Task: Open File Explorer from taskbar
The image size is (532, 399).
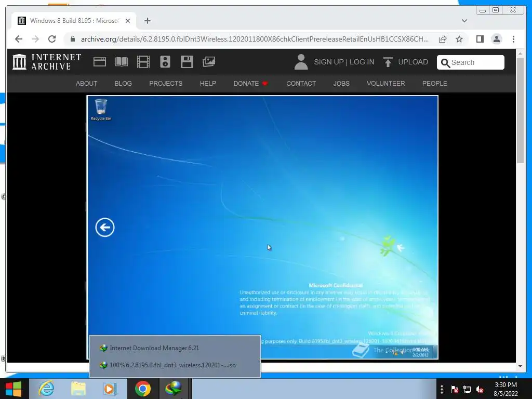Action: pos(78,389)
